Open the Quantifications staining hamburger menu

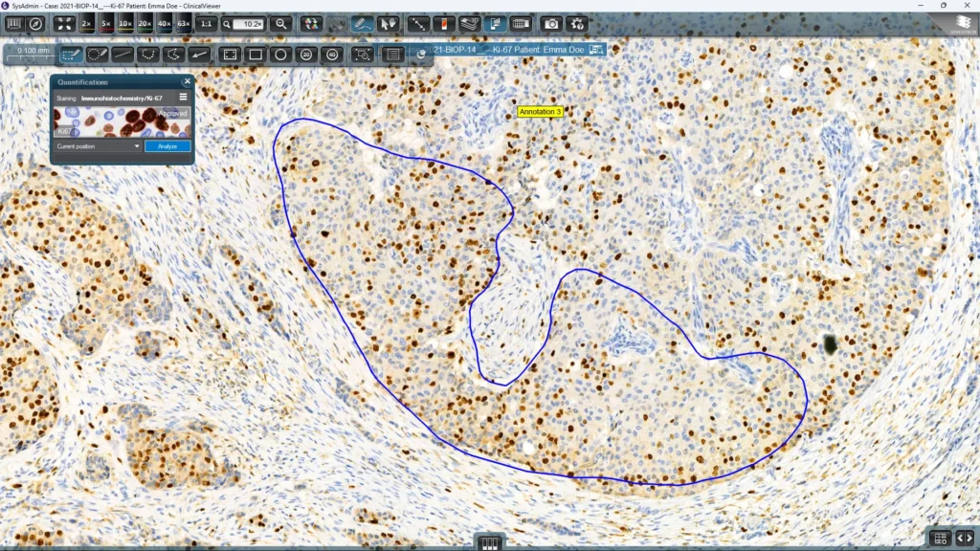coord(183,98)
